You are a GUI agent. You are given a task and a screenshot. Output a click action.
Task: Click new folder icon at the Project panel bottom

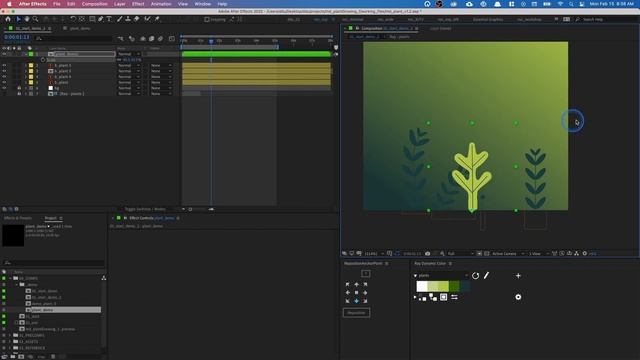pyautogui.click(x=13, y=357)
